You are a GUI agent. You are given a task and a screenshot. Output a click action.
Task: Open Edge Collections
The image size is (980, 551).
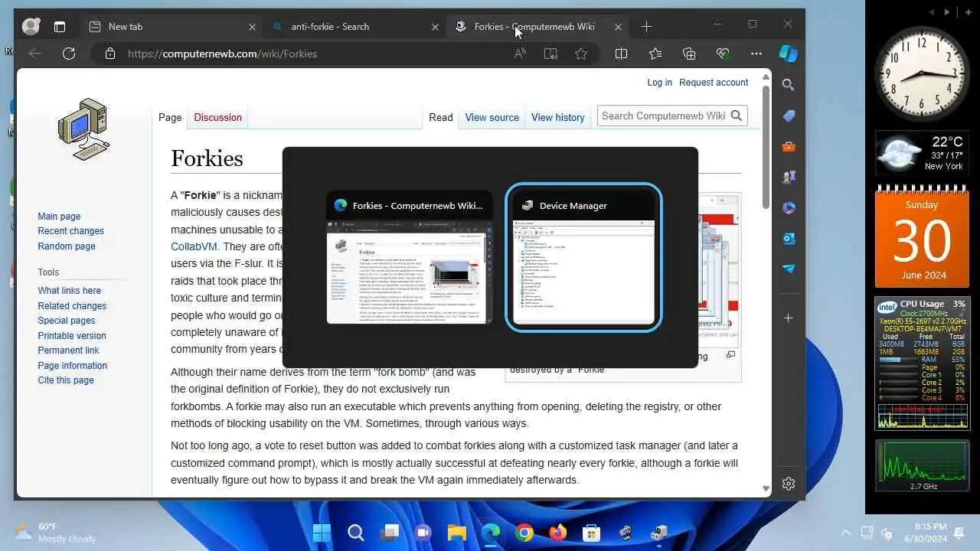(689, 54)
